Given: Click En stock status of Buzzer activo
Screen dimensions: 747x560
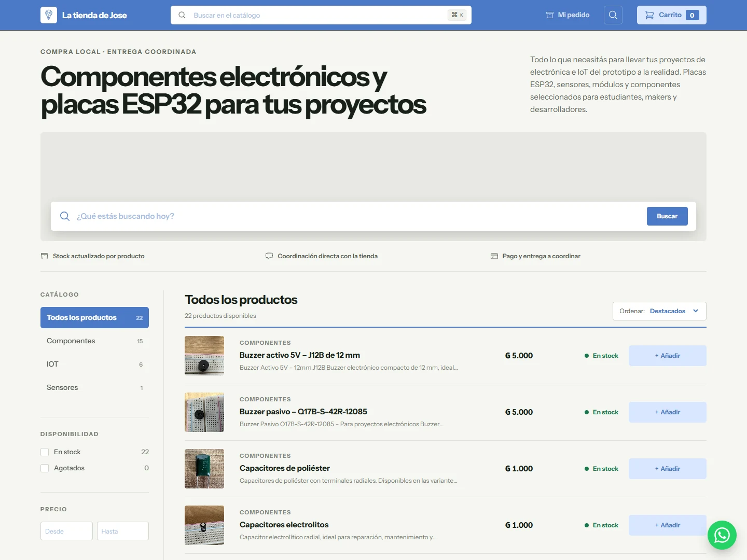Looking at the screenshot, I should coord(602,356).
